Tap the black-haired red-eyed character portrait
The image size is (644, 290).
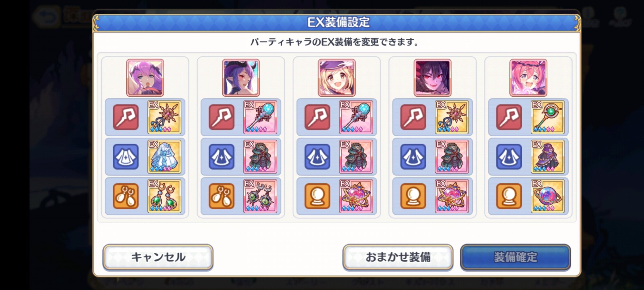tap(432, 78)
